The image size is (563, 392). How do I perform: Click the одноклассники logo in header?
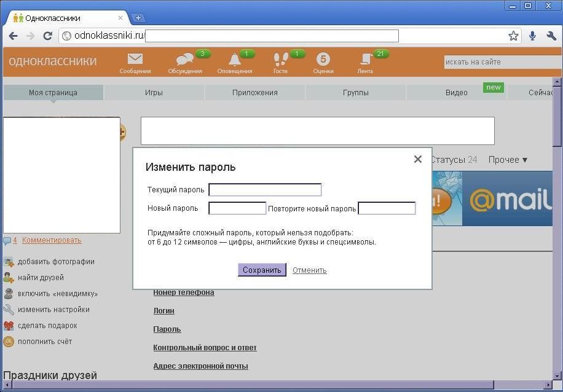pos(53,61)
